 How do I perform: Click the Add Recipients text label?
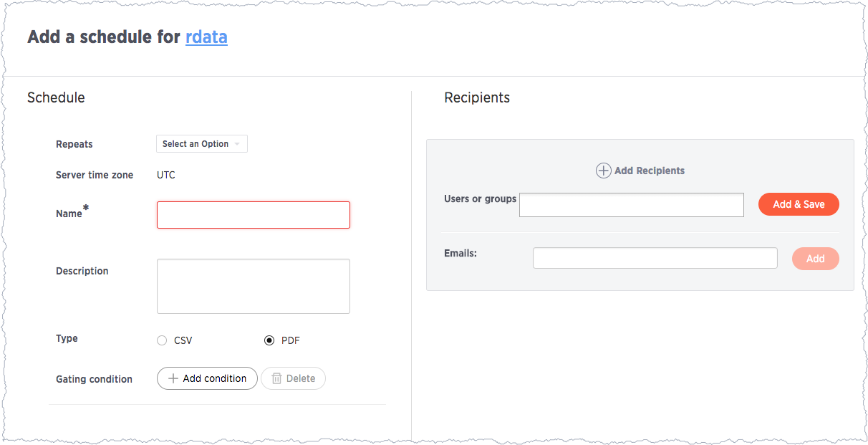(x=650, y=171)
